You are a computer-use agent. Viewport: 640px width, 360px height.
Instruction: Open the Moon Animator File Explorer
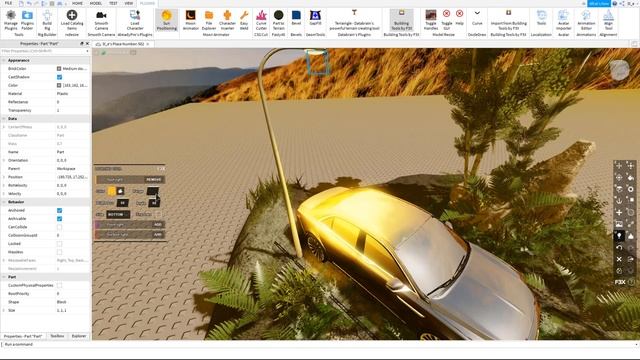click(x=209, y=20)
